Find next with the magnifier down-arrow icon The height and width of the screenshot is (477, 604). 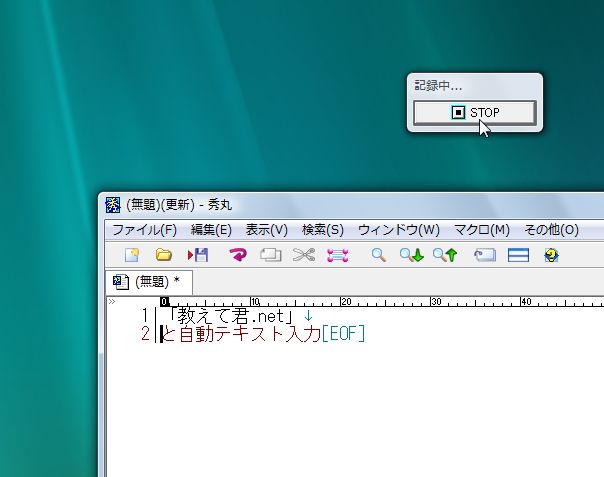pyautogui.click(x=412, y=255)
